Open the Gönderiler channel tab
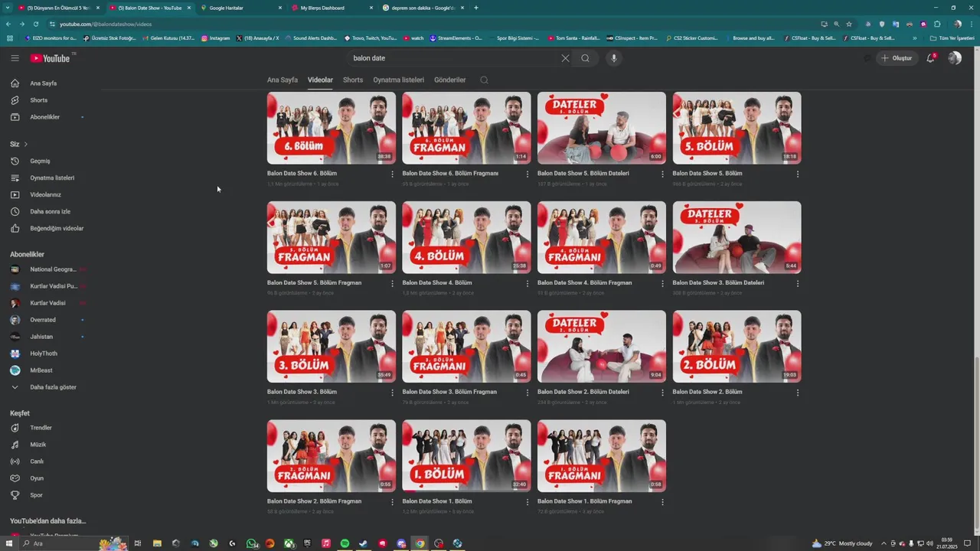This screenshot has width=980, height=551. 449,80
